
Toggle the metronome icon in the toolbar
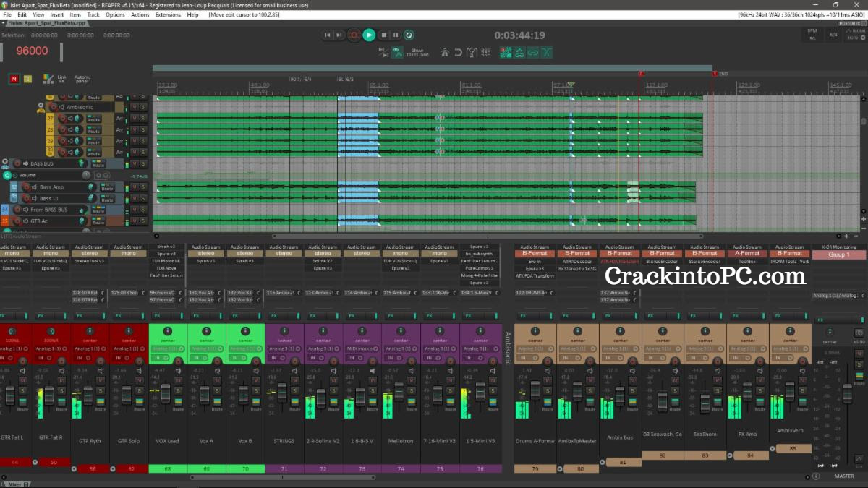click(445, 52)
